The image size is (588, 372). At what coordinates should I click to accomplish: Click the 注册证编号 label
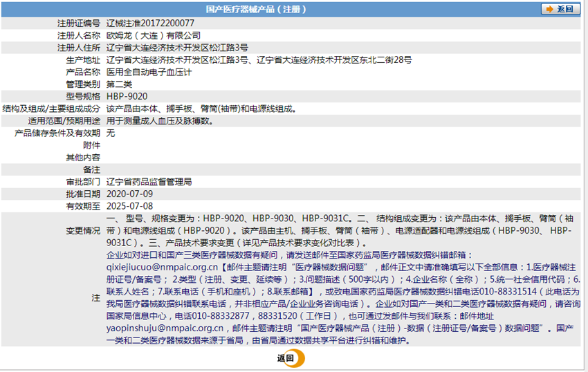[x=79, y=24]
